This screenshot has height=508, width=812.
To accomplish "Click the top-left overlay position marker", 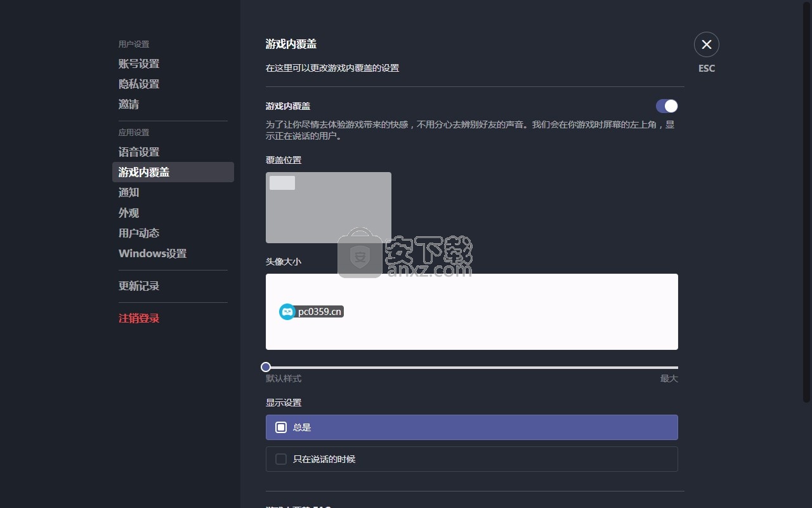I will (282, 183).
